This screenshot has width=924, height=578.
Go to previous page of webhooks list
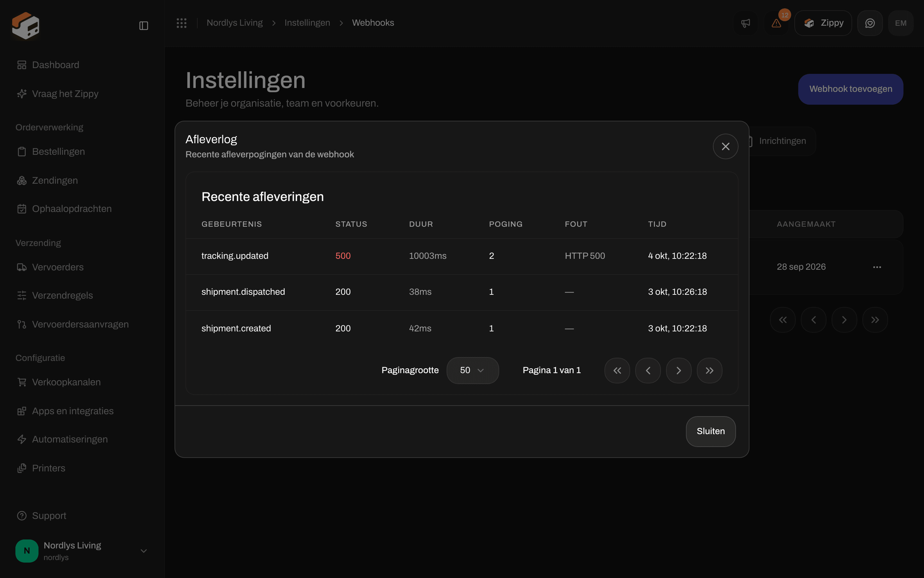[814, 320]
